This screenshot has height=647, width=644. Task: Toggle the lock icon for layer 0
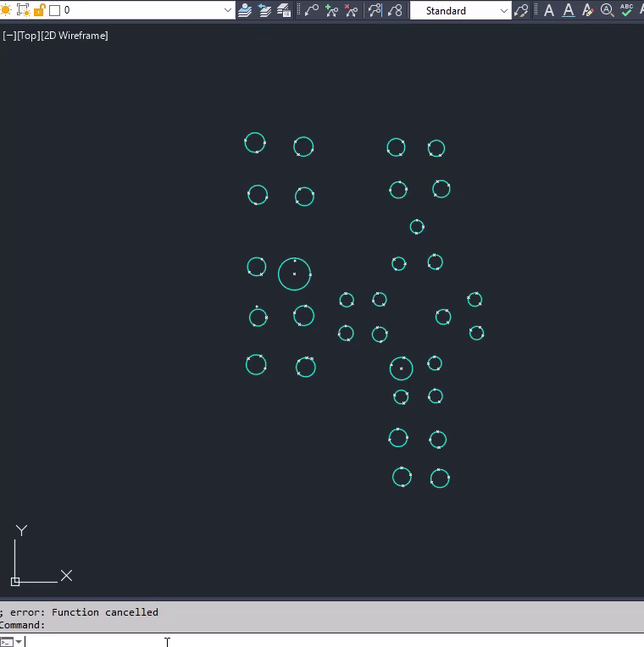coord(39,10)
